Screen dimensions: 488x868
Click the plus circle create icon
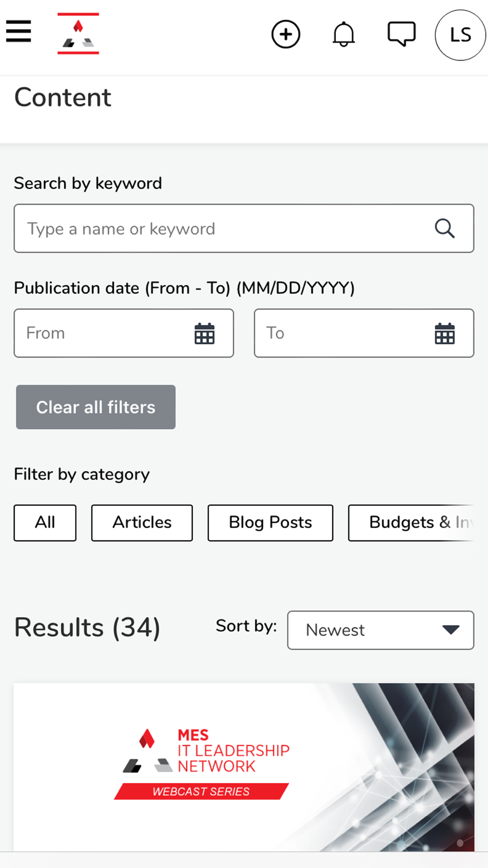pos(285,34)
